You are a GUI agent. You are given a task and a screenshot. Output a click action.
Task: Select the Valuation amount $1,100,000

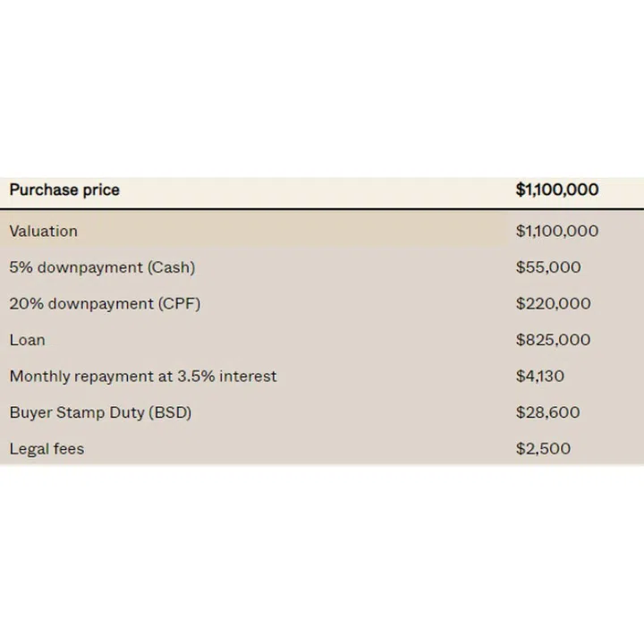557,231
